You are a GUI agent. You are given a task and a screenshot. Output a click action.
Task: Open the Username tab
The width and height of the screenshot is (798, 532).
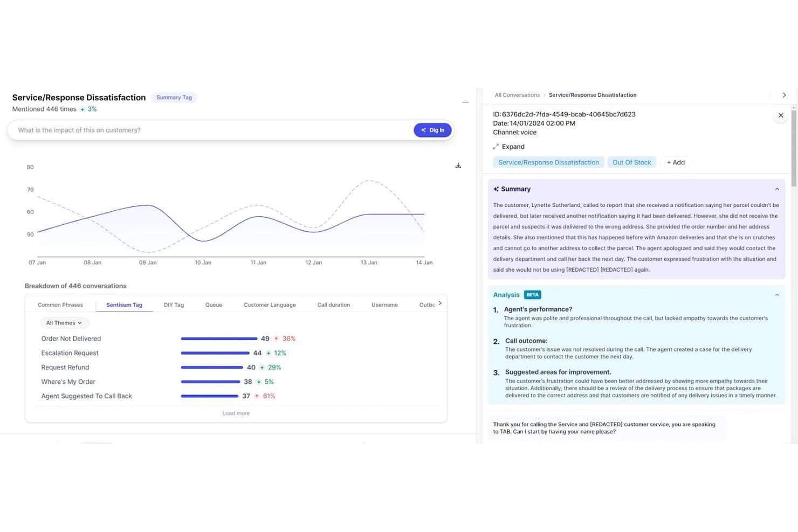point(384,305)
